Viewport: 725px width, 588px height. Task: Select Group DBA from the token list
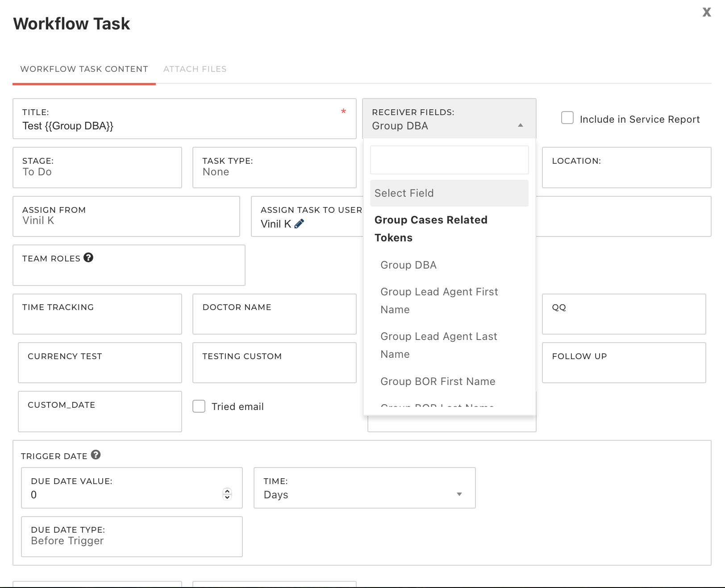tap(449, 265)
